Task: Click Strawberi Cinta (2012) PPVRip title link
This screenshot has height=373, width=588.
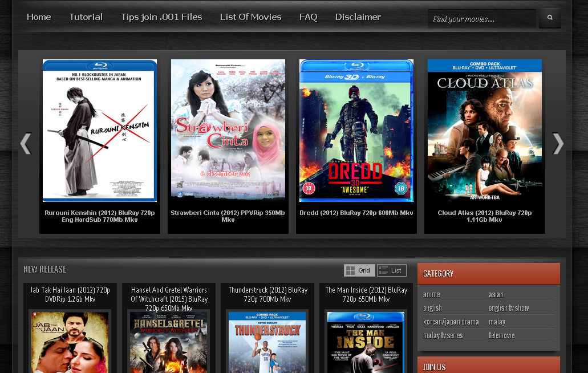Action: (x=228, y=216)
